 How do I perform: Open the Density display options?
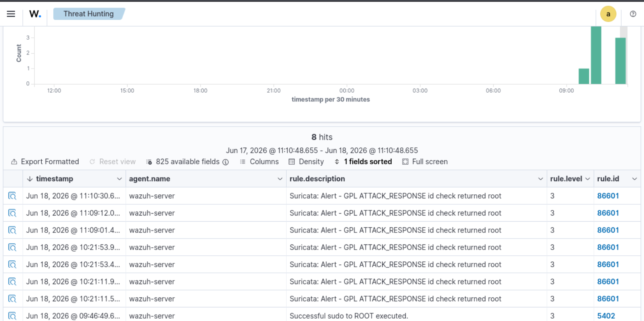[x=306, y=162]
